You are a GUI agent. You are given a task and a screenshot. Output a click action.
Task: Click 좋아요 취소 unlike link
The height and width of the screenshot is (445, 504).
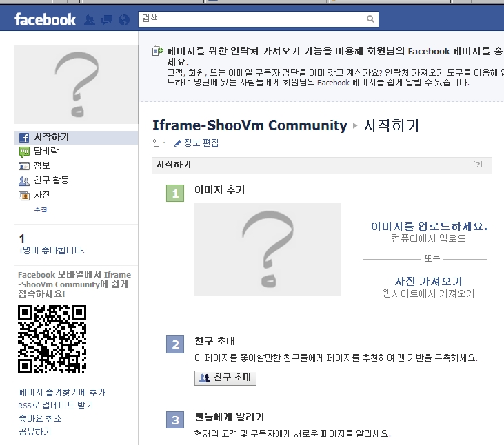(40, 418)
